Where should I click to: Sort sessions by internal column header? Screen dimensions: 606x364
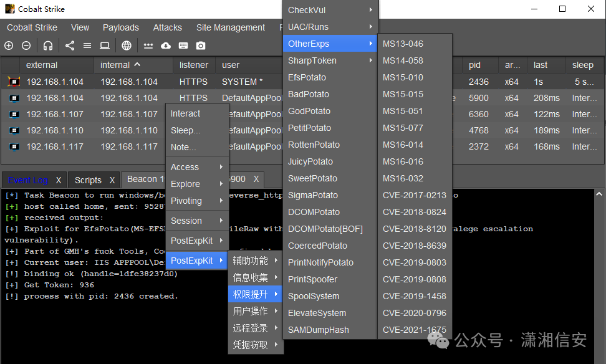[133, 65]
